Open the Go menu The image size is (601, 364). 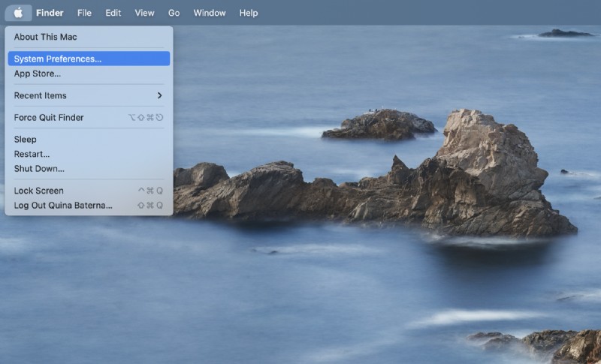174,13
